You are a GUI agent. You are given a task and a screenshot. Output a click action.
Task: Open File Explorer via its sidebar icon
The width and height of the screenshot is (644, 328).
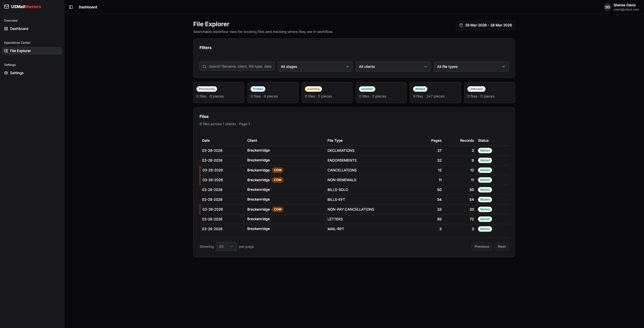[x=6, y=51]
